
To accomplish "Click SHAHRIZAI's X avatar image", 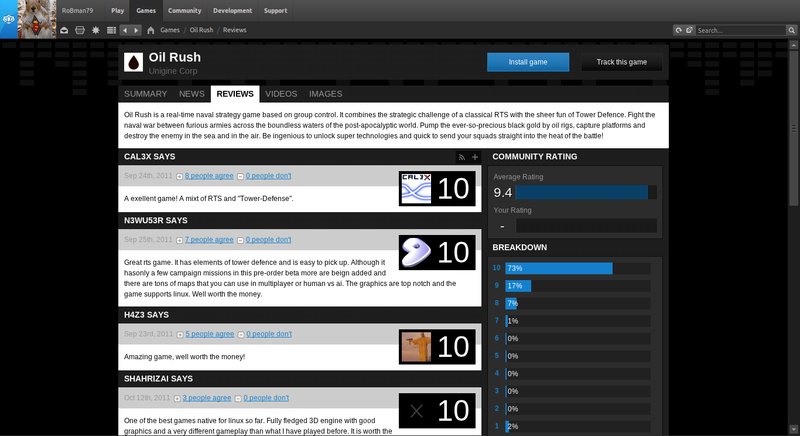I will (x=416, y=411).
